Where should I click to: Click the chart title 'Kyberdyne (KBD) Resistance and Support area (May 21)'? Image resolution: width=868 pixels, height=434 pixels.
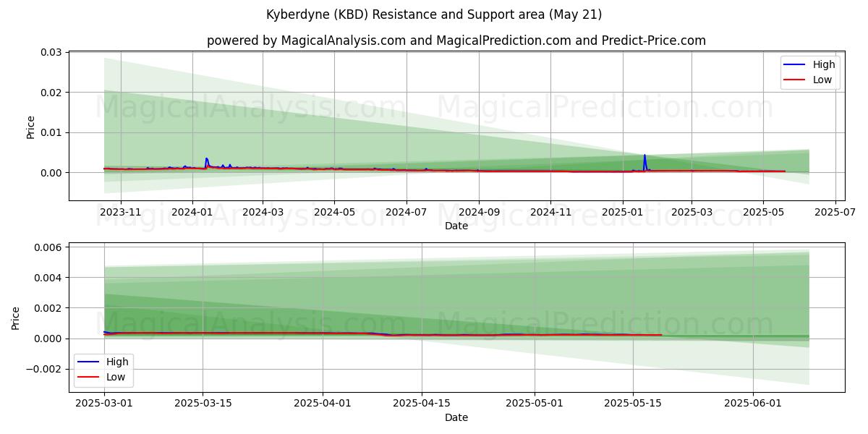click(x=434, y=14)
